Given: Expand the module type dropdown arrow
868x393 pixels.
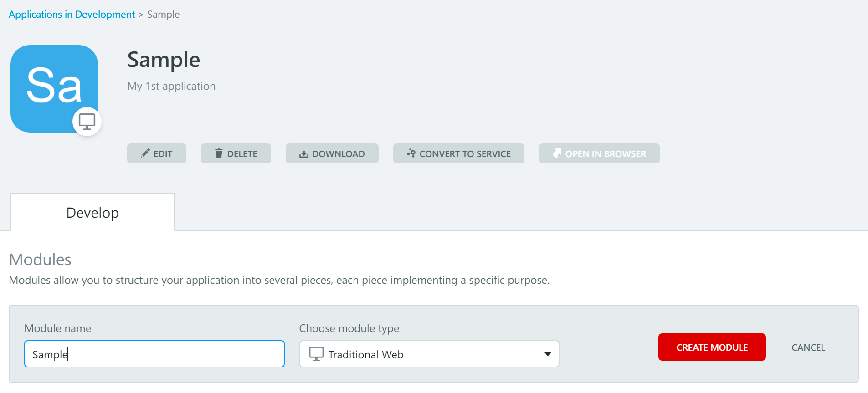Looking at the screenshot, I should tap(548, 354).
